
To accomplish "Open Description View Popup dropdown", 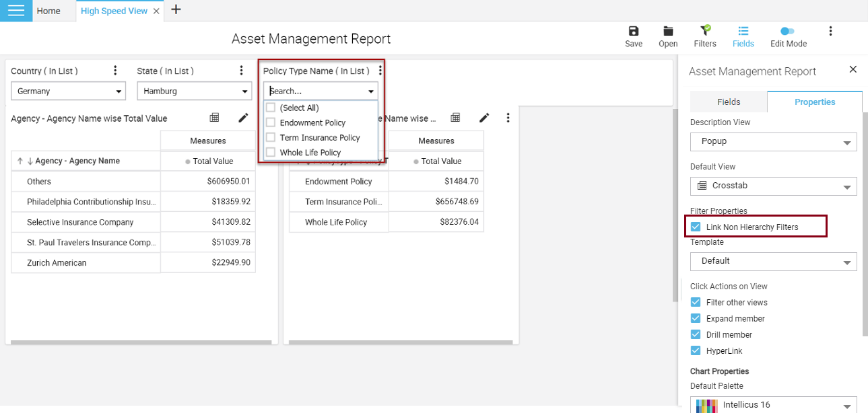I will click(774, 142).
